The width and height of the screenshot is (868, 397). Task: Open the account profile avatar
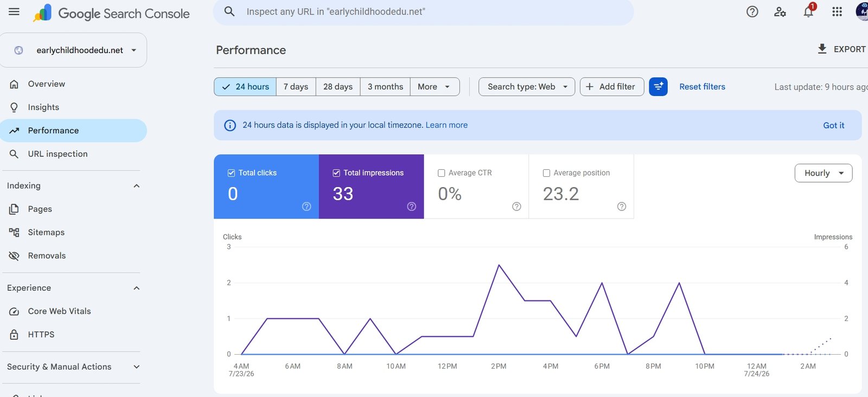[x=862, y=11]
